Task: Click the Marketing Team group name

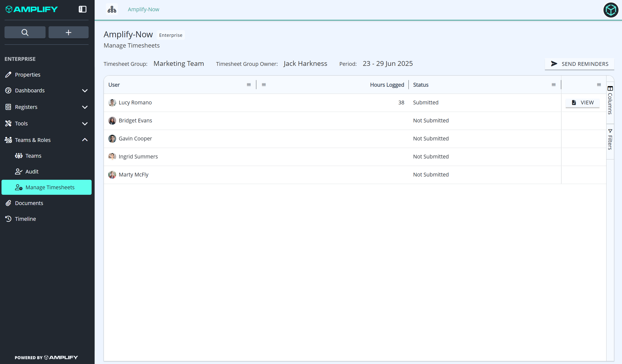Action: pyautogui.click(x=179, y=64)
